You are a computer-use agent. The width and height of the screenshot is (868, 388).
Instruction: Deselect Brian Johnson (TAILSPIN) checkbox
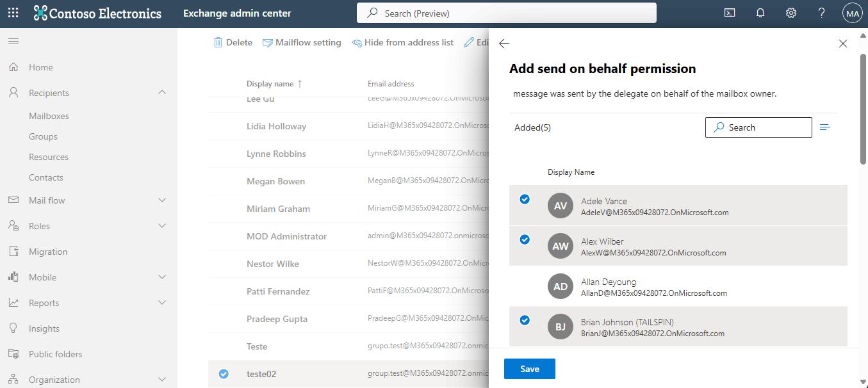[x=525, y=320]
